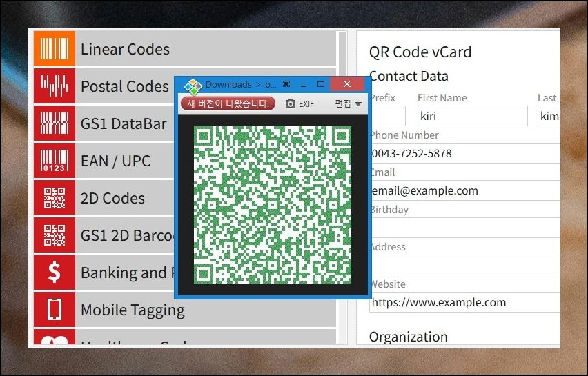Open EAN / UPC category

point(115,161)
